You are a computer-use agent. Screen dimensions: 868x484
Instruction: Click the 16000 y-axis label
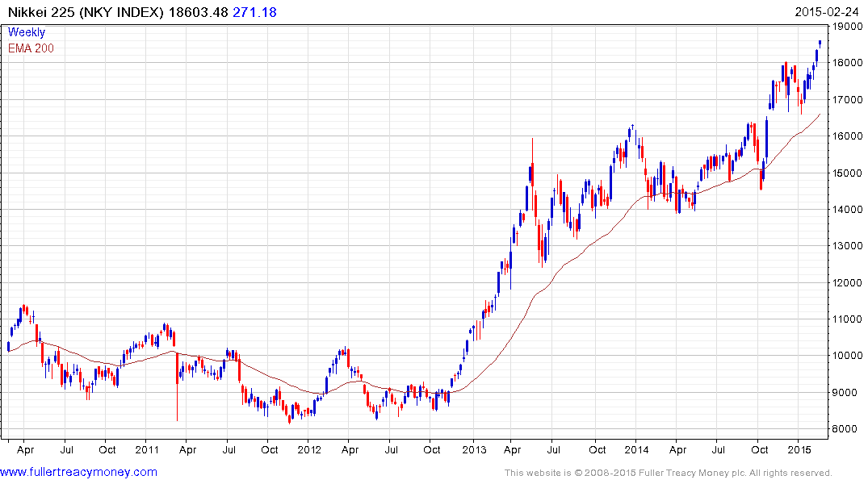(x=848, y=136)
